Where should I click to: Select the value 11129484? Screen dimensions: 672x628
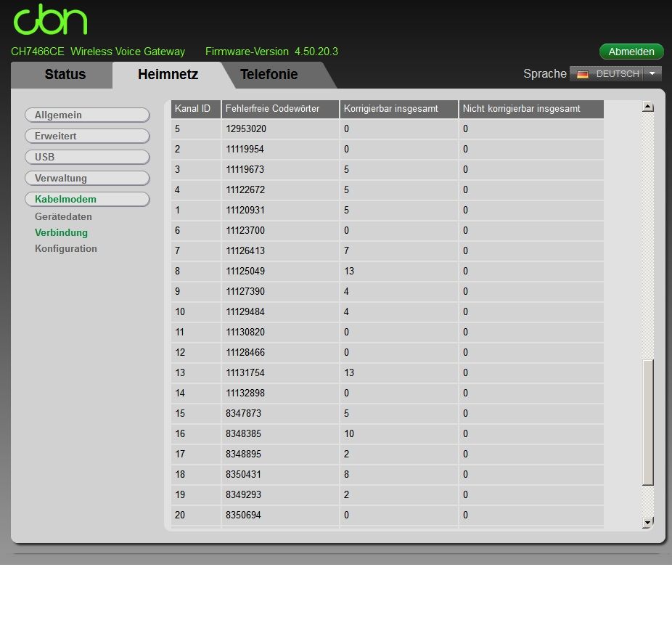(245, 311)
